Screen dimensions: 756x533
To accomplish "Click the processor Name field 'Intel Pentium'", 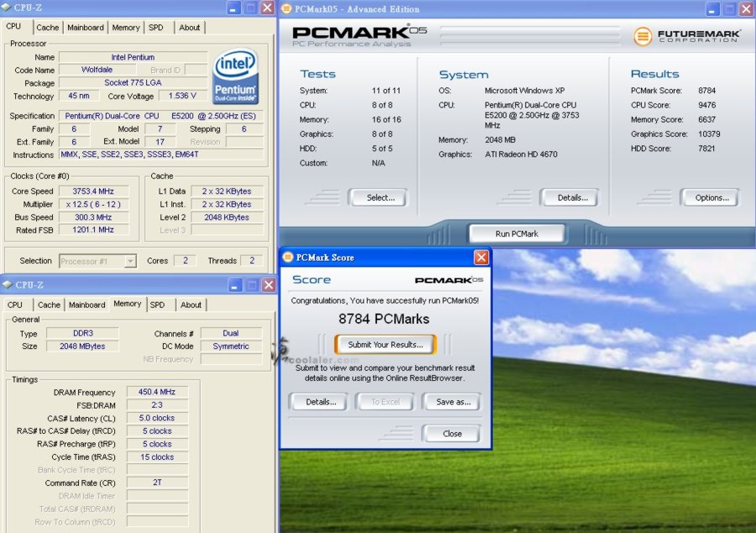I will point(133,57).
